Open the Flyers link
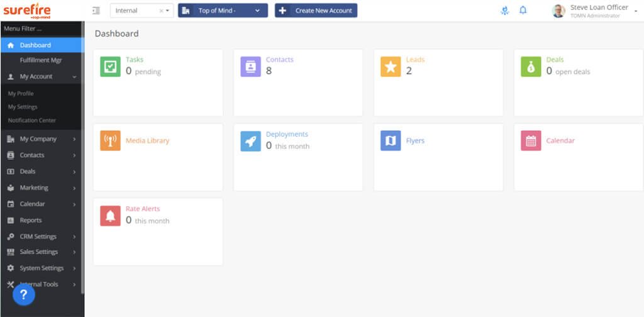This screenshot has width=644, height=317. (x=415, y=140)
